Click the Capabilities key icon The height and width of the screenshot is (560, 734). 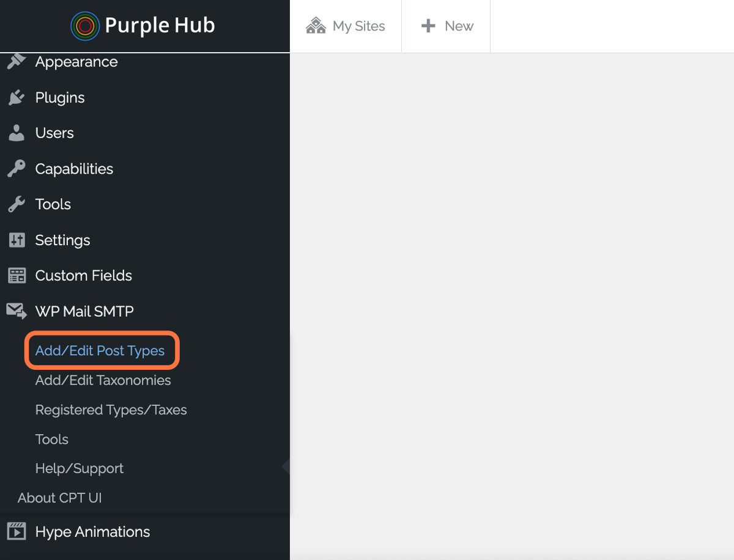point(17,169)
